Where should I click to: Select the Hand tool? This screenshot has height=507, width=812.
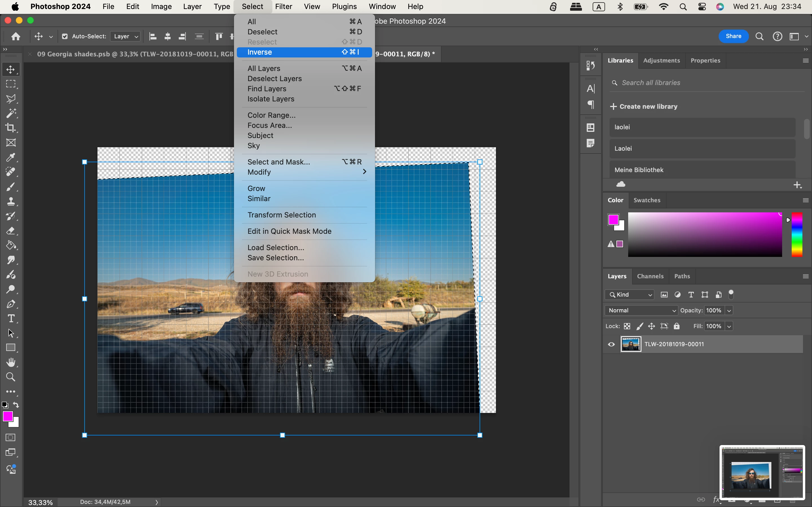11,362
